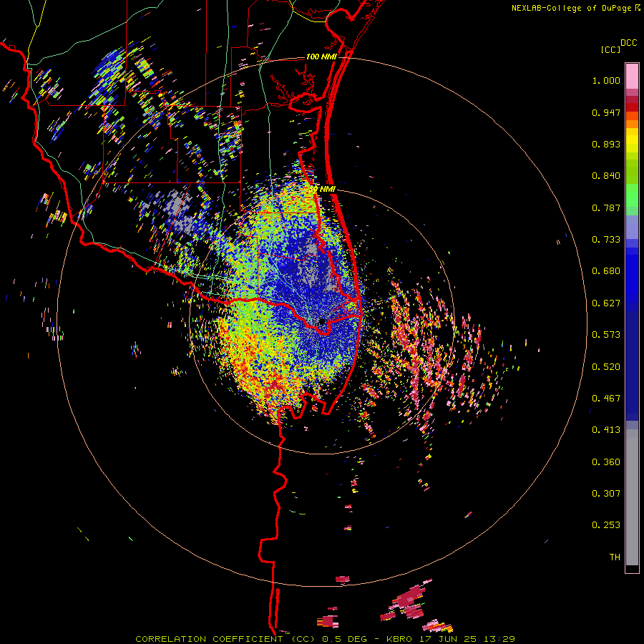
Task: Select the 0.413 legend value
Action: pyautogui.click(x=606, y=430)
